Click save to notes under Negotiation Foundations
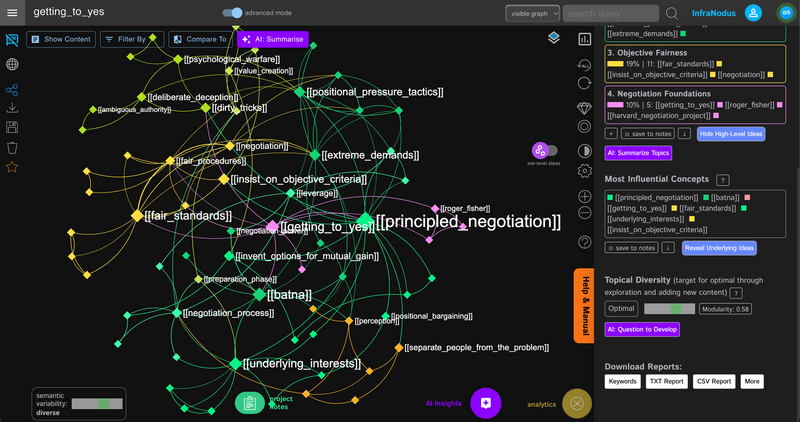 point(647,134)
